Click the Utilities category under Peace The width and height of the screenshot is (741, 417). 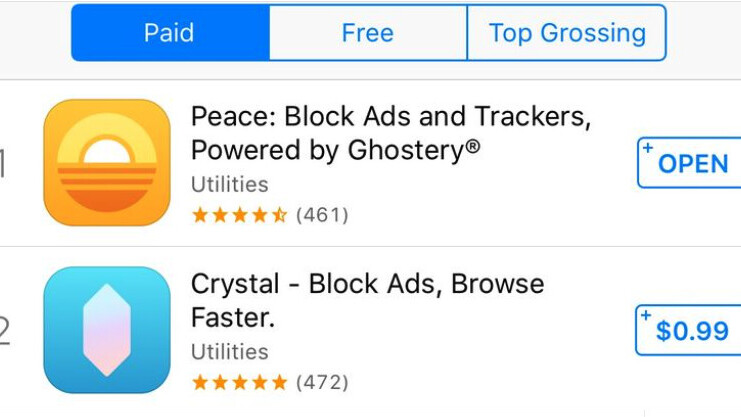point(229,185)
